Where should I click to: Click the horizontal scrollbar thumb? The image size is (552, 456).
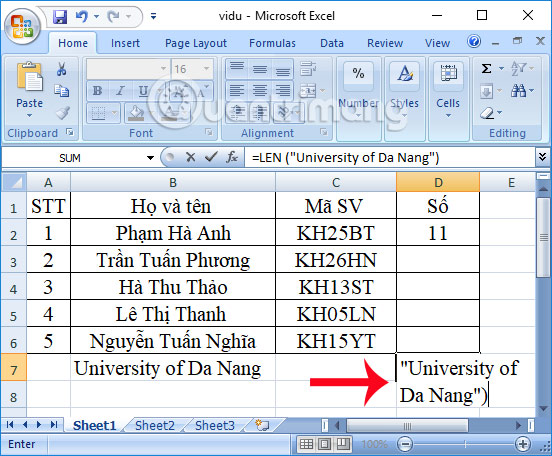pos(407,425)
